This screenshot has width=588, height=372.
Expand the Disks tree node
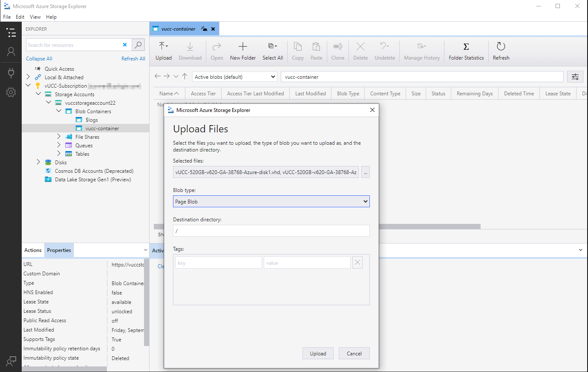point(38,162)
